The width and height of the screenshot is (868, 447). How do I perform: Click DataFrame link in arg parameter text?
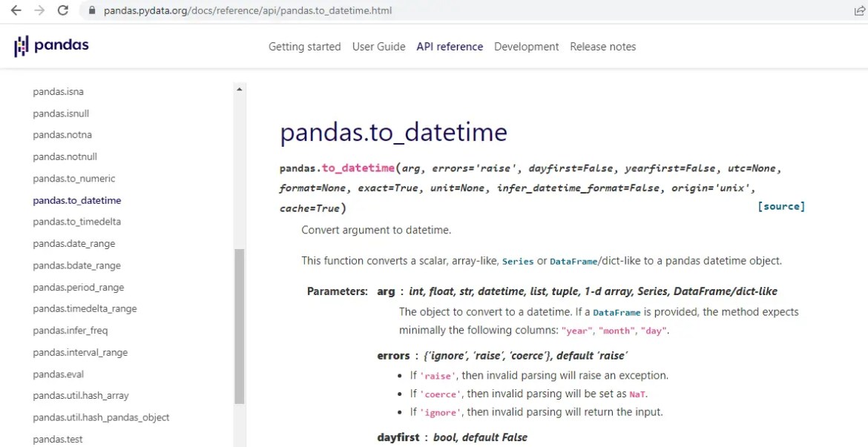click(x=617, y=313)
